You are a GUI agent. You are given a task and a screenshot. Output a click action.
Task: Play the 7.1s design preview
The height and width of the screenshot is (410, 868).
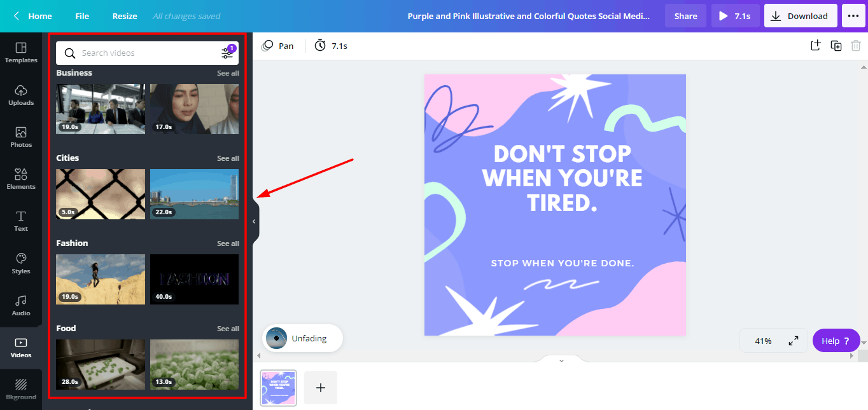735,16
